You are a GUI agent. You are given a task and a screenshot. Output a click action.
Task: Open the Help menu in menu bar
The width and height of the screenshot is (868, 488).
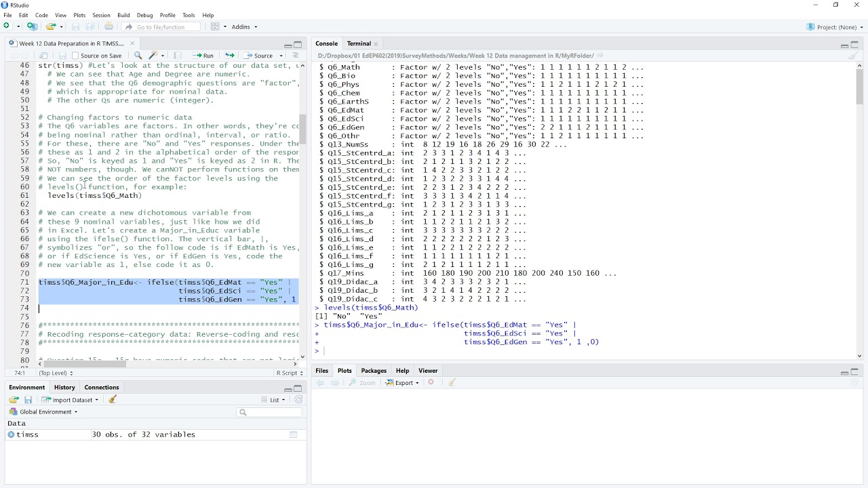tap(208, 15)
